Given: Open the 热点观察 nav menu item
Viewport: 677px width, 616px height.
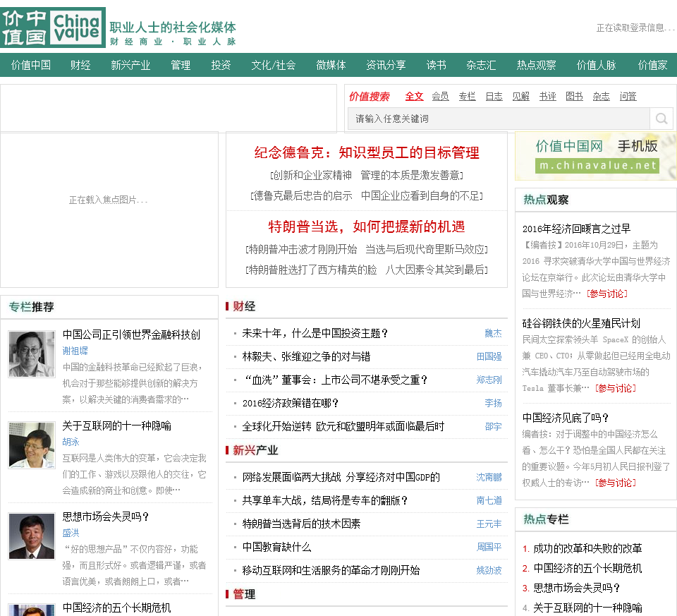Looking at the screenshot, I should pyautogui.click(x=536, y=65).
